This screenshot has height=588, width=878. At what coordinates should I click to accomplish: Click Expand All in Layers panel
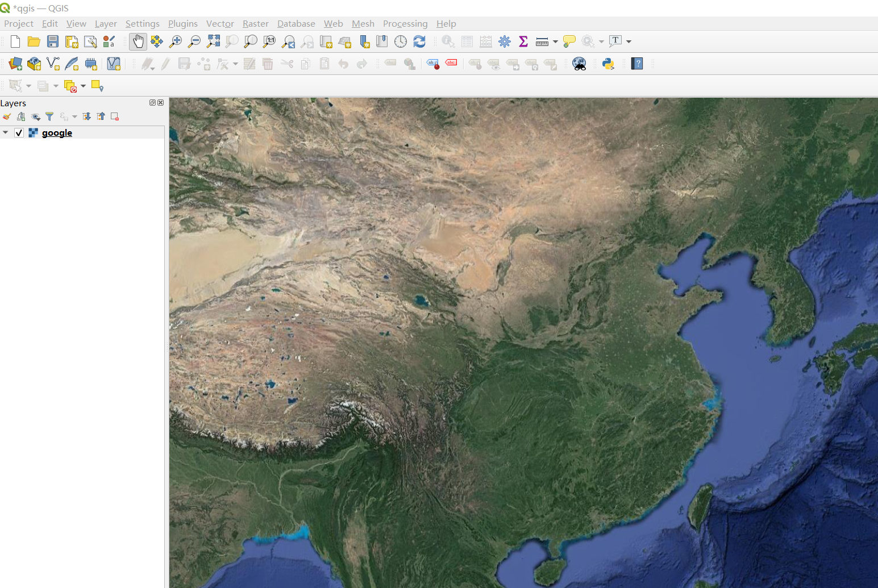[x=86, y=116]
